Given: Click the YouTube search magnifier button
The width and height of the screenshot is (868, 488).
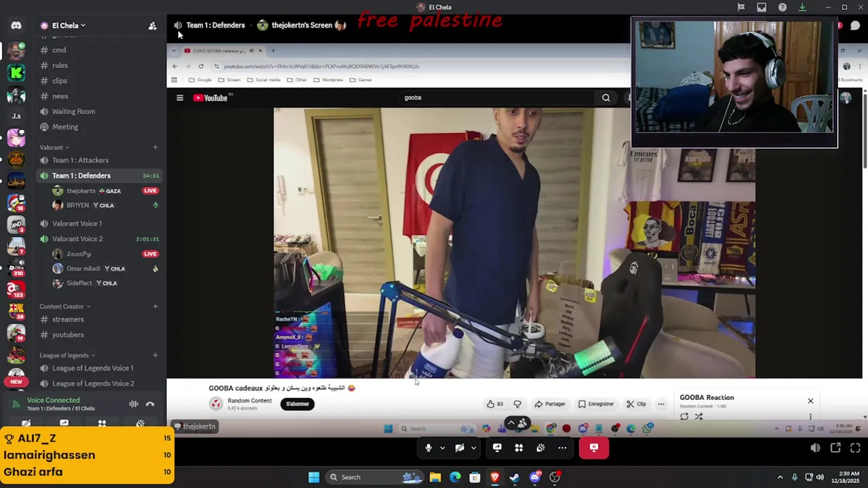Looking at the screenshot, I should coord(606,98).
